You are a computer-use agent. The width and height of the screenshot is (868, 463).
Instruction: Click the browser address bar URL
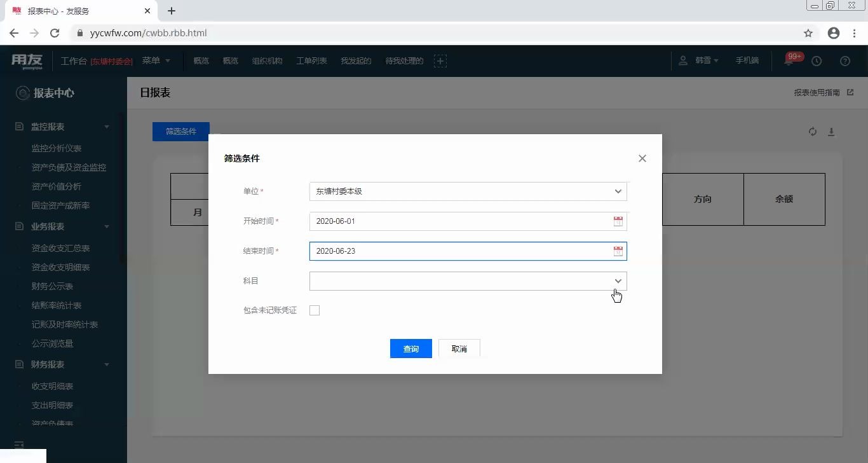pyautogui.click(x=148, y=33)
